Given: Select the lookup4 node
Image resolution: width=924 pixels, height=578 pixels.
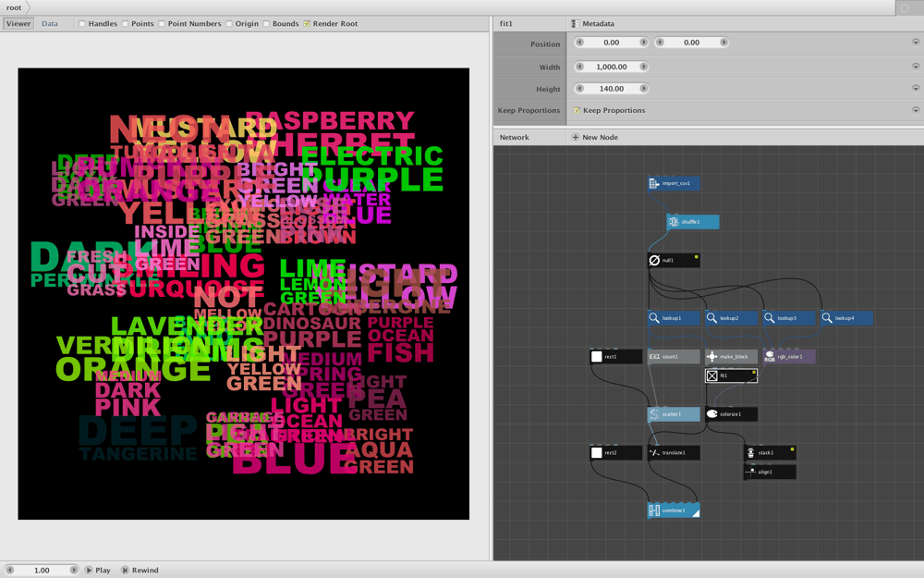Looking at the screenshot, I should tap(846, 318).
